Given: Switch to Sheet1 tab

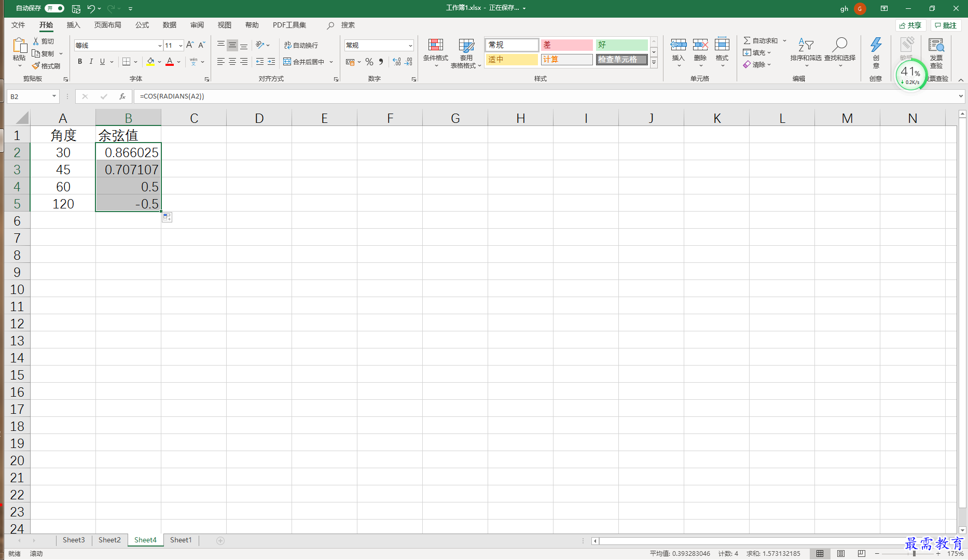Looking at the screenshot, I should point(181,540).
